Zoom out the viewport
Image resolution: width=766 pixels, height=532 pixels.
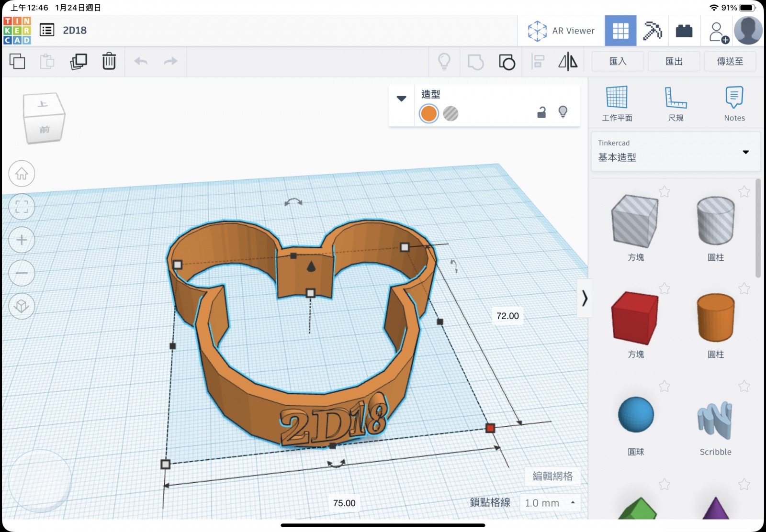[x=22, y=273]
